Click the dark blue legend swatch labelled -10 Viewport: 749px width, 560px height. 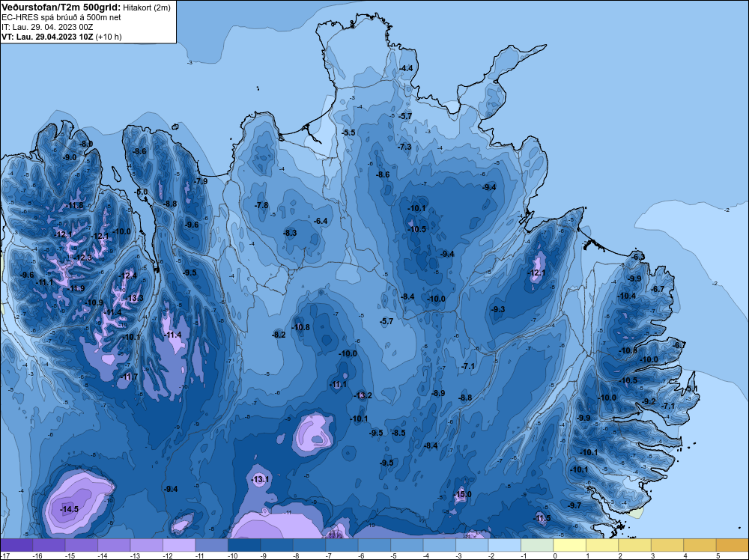point(244,545)
